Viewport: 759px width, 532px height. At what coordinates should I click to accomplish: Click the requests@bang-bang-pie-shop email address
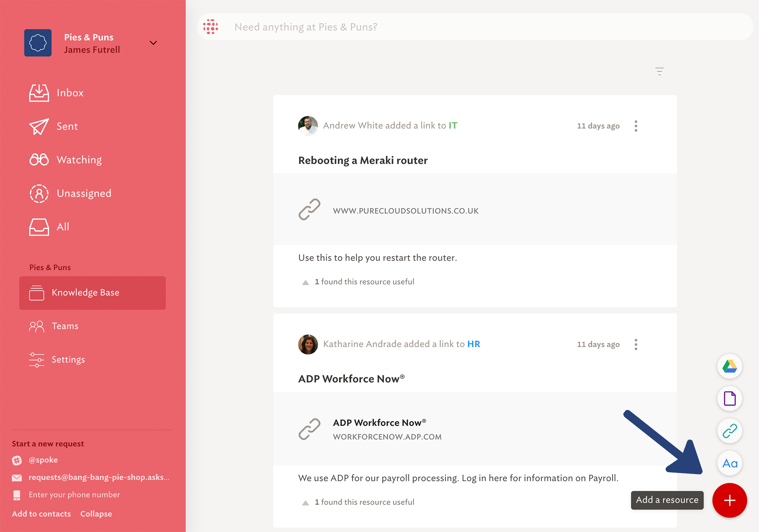pyautogui.click(x=99, y=477)
